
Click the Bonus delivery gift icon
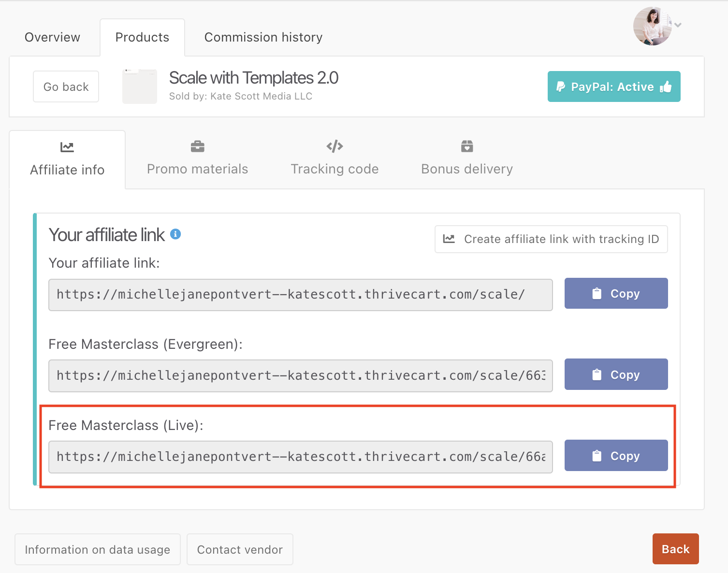(x=466, y=146)
